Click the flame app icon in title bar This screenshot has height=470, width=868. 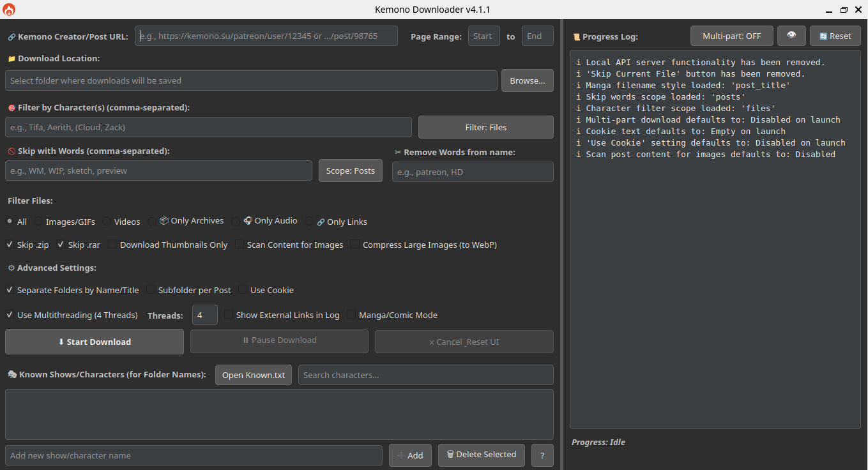9,10
